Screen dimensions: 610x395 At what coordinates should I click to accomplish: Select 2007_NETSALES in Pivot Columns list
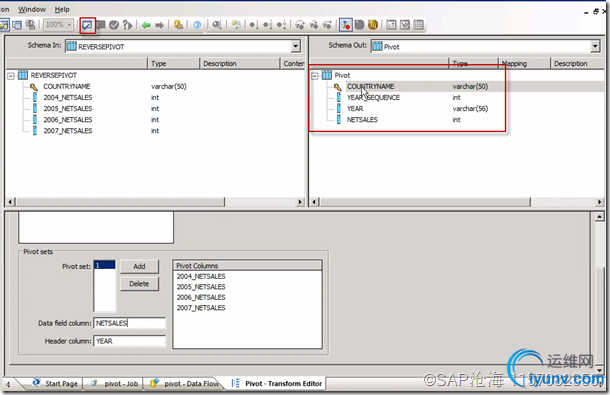[x=201, y=308]
